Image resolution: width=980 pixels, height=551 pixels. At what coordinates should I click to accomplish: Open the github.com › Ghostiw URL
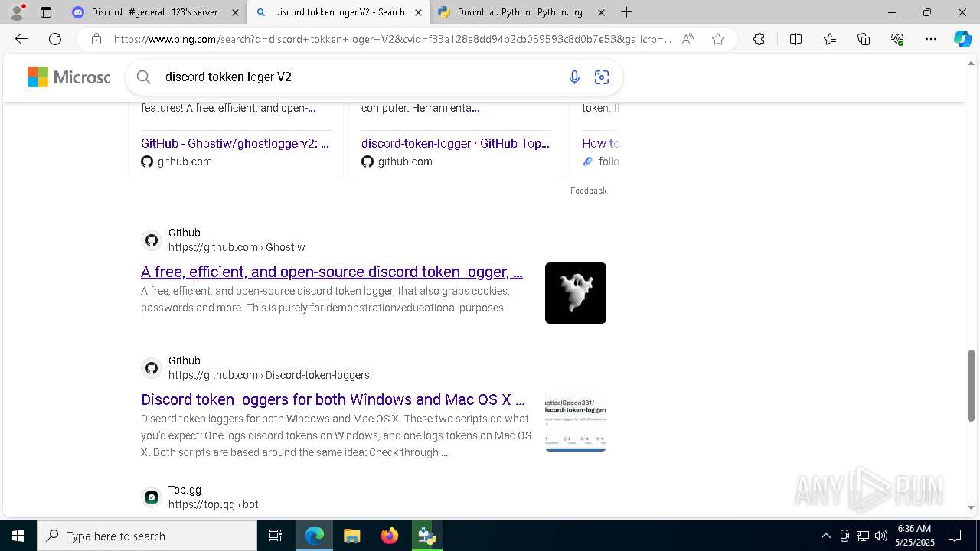pos(237,247)
